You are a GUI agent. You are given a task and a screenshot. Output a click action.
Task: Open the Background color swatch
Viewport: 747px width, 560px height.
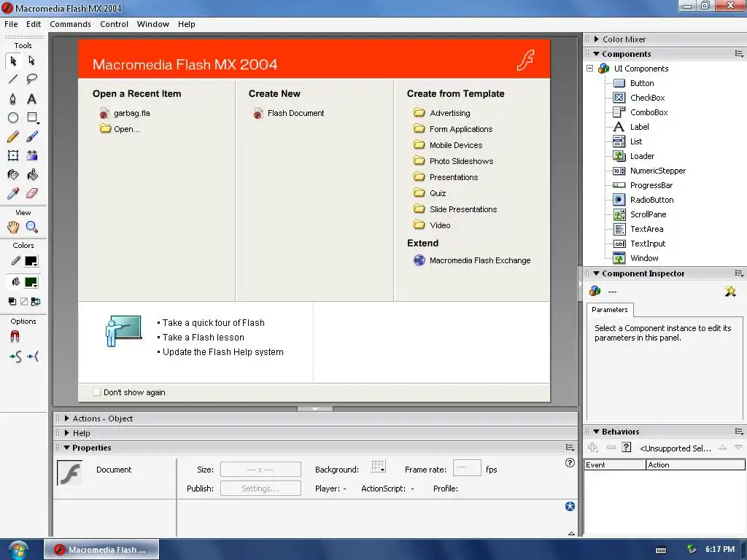click(379, 467)
